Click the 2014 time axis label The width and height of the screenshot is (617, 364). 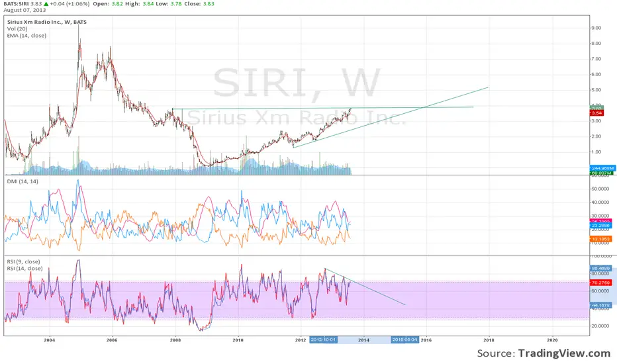363,340
